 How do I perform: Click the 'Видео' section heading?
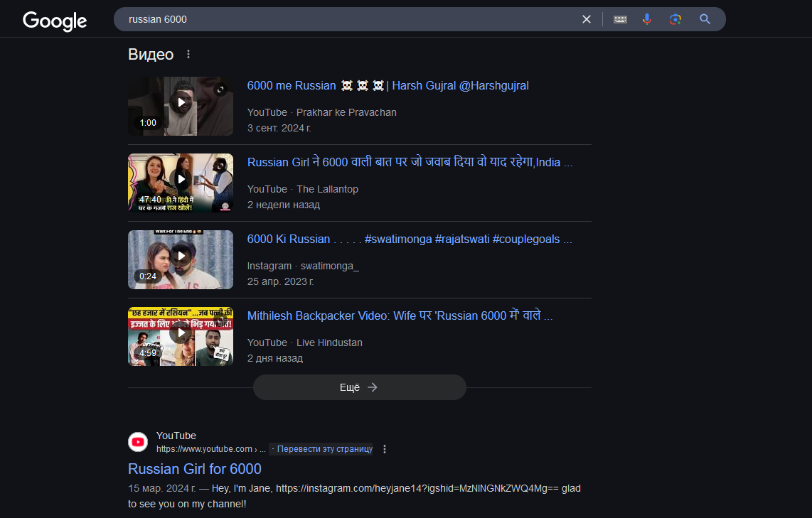pos(151,54)
